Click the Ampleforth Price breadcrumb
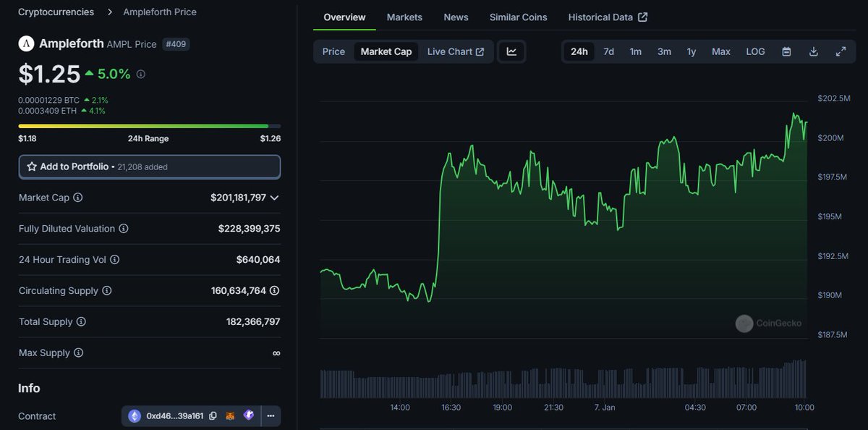The width and height of the screenshot is (868, 430). [x=160, y=12]
